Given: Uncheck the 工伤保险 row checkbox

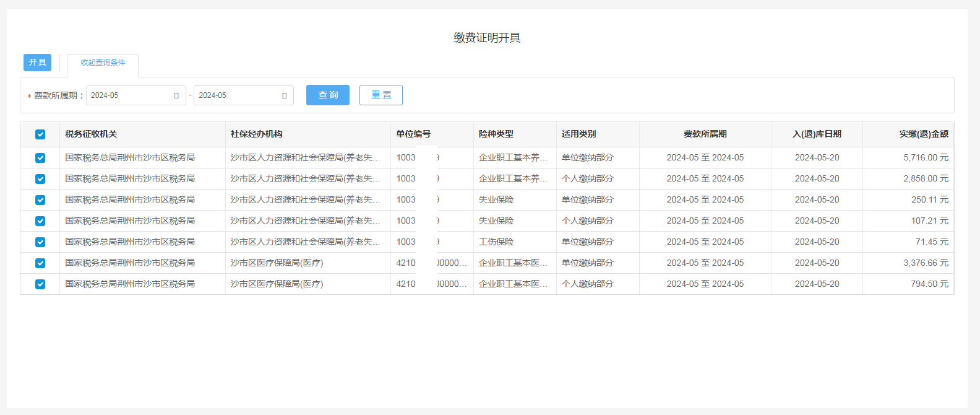Looking at the screenshot, I should 40,242.
